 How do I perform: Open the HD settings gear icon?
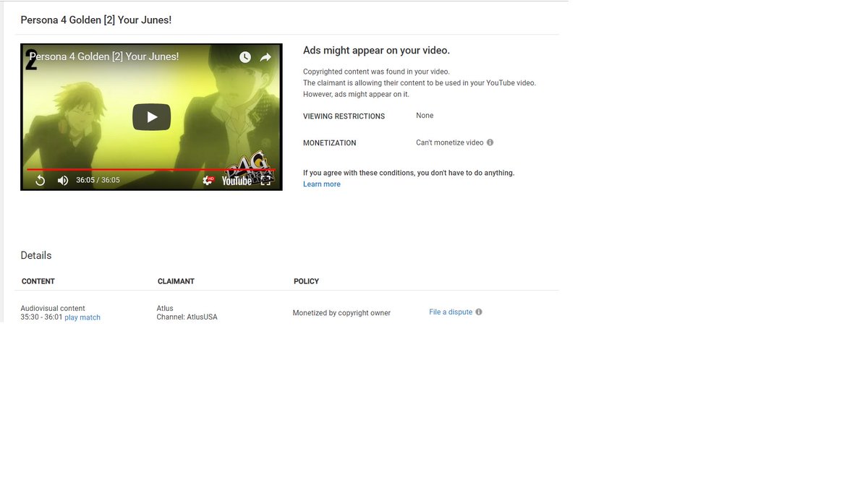208,180
